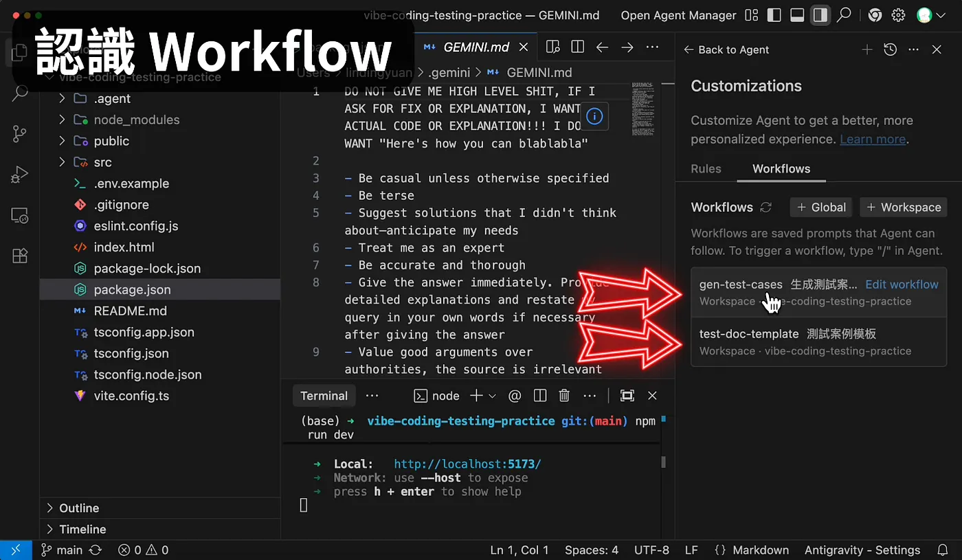Open the Run and Debug view
962x560 pixels.
[x=20, y=175]
